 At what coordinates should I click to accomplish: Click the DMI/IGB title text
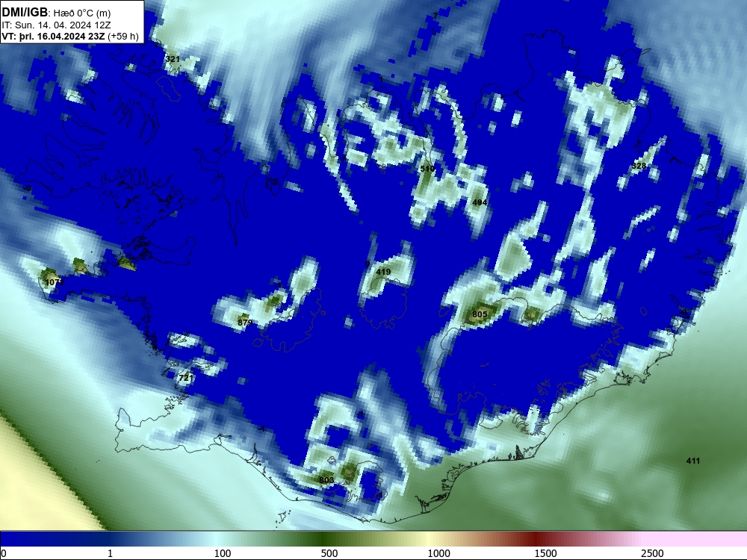[x=25, y=12]
